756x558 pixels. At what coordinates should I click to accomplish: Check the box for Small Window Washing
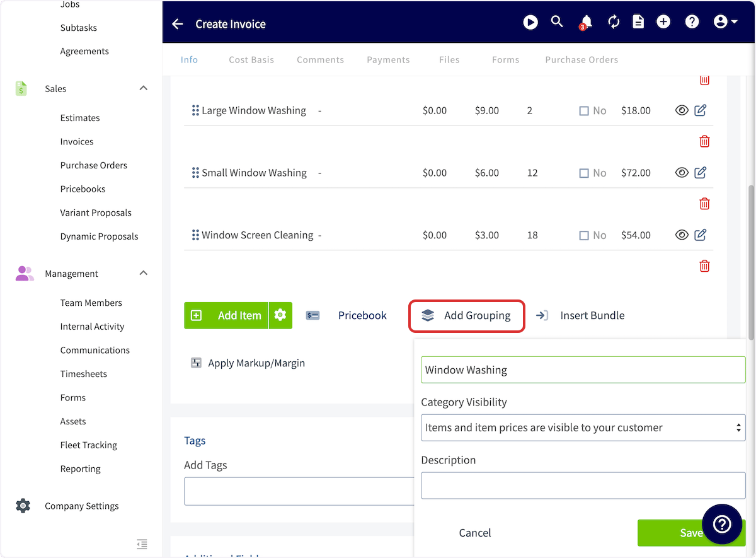[584, 173]
